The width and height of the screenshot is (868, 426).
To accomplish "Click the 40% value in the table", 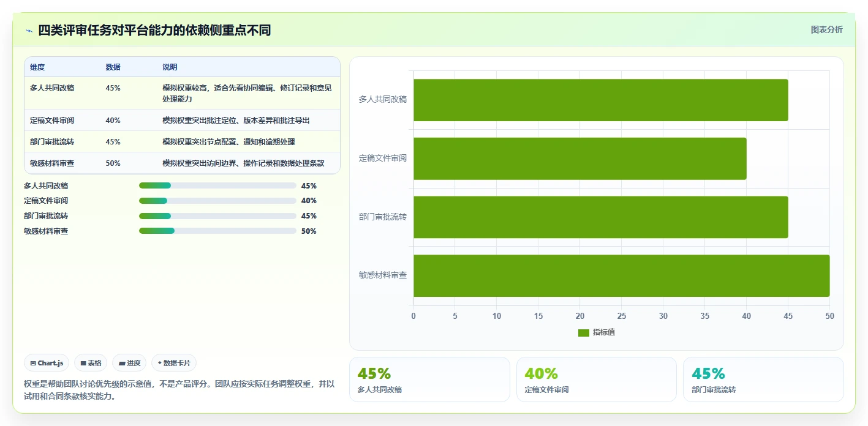I will (113, 121).
